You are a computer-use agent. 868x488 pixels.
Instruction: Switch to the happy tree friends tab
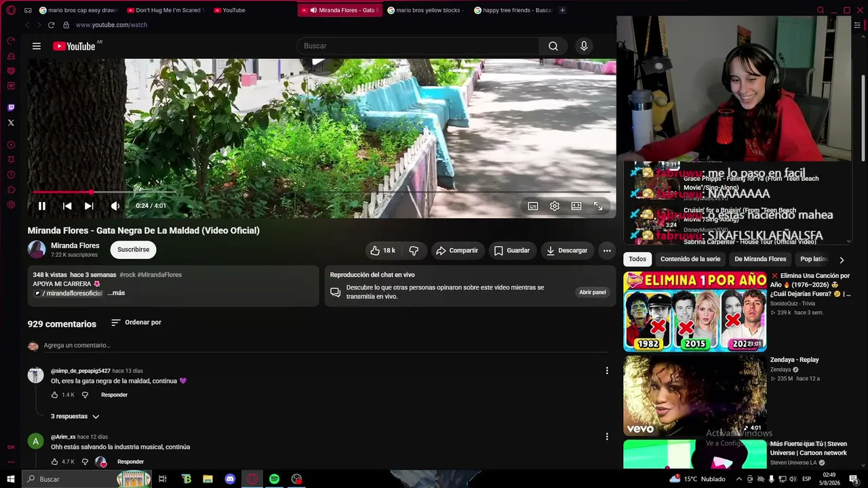[x=513, y=10]
